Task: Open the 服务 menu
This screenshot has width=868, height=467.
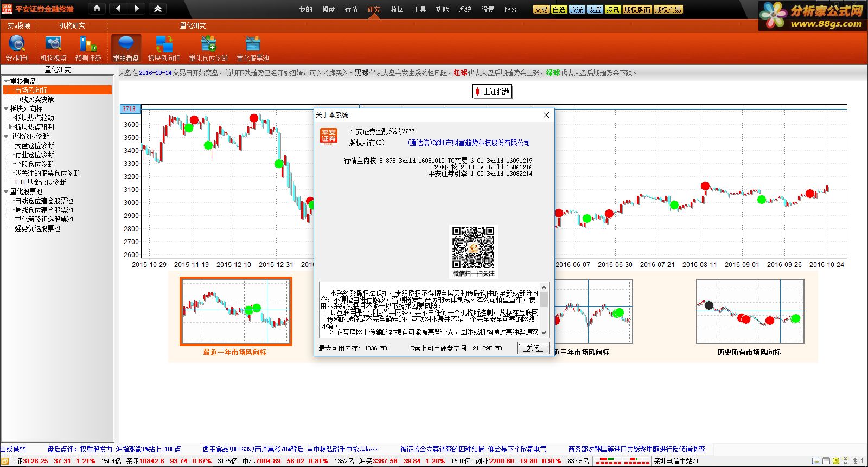Action: (x=511, y=9)
